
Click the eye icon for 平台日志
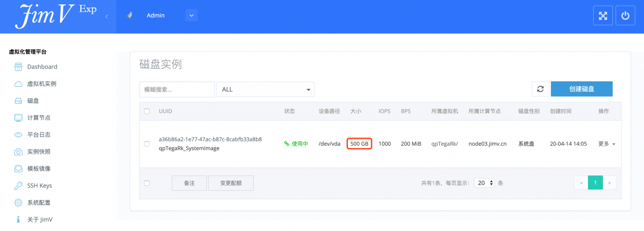18,135
